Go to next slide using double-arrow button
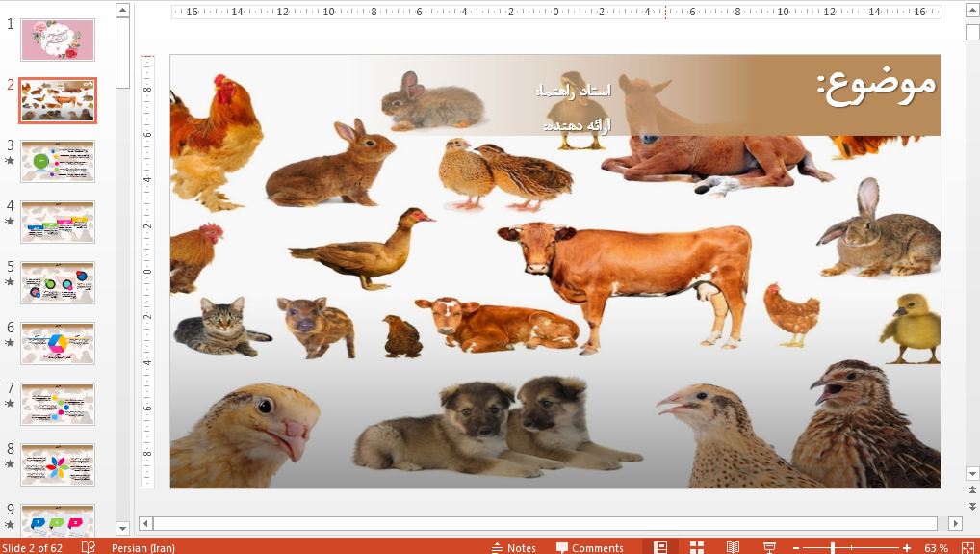Viewport: 980px width, 554px height. 972,506
